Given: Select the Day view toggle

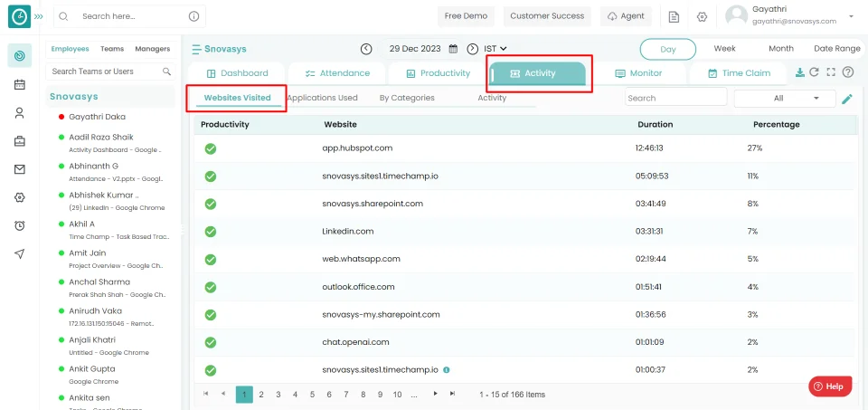Looking at the screenshot, I should tap(667, 49).
